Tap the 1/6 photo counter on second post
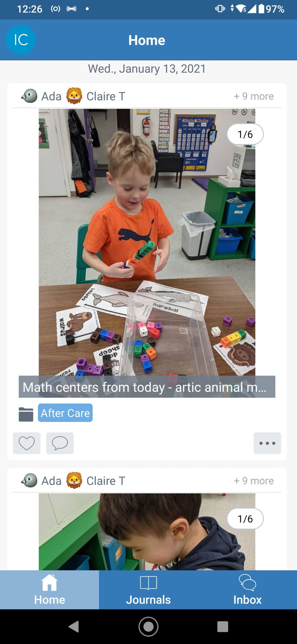Screen dimensions: 297x644 [245, 518]
